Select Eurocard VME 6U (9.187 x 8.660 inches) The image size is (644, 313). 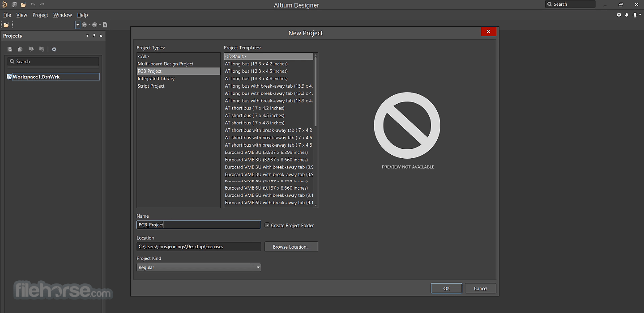coord(269,188)
